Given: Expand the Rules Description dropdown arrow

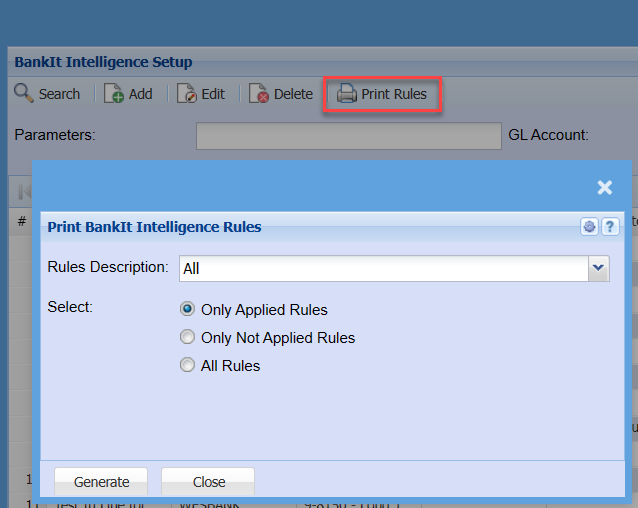Looking at the screenshot, I should (x=599, y=268).
